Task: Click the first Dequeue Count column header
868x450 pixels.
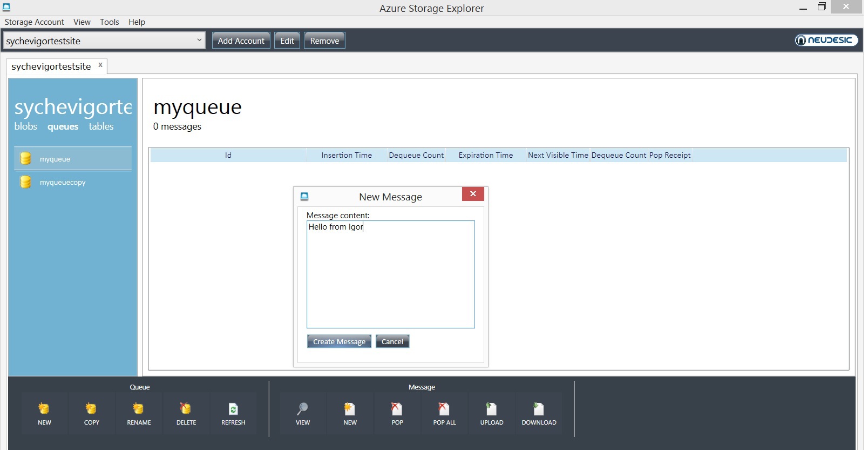Action: pyautogui.click(x=416, y=155)
